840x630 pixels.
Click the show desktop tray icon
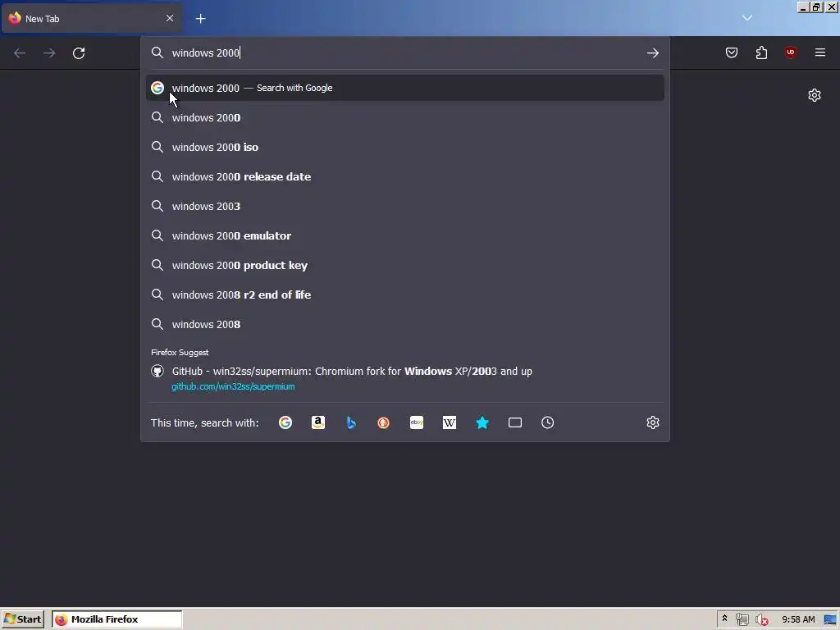click(x=830, y=620)
